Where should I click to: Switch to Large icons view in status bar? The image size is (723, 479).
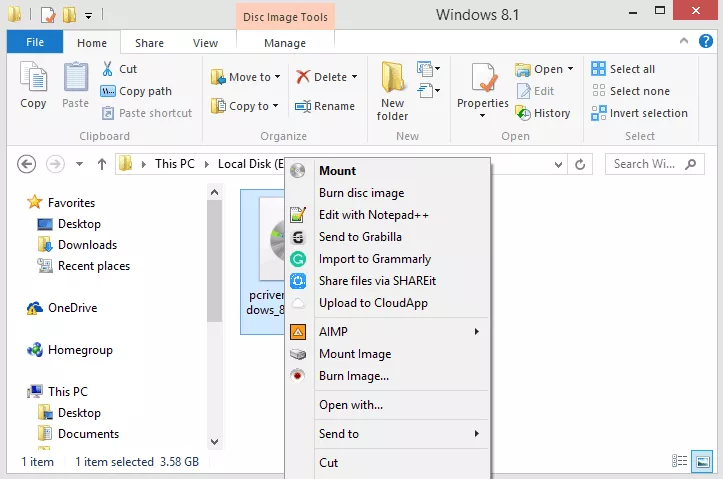(x=702, y=461)
